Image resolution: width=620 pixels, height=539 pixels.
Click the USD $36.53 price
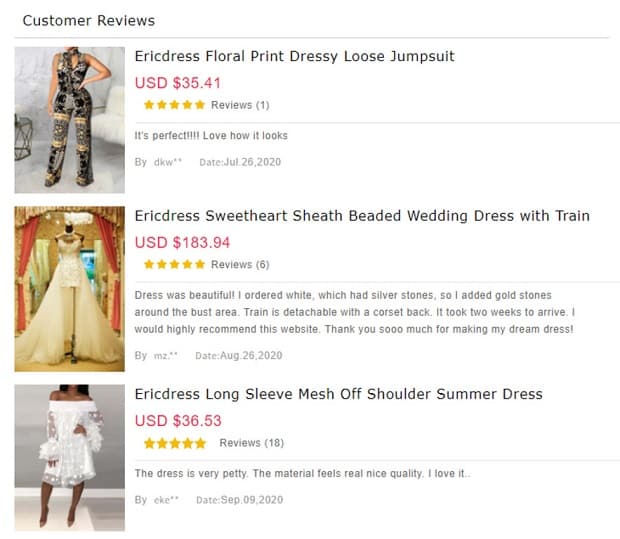tap(178, 421)
